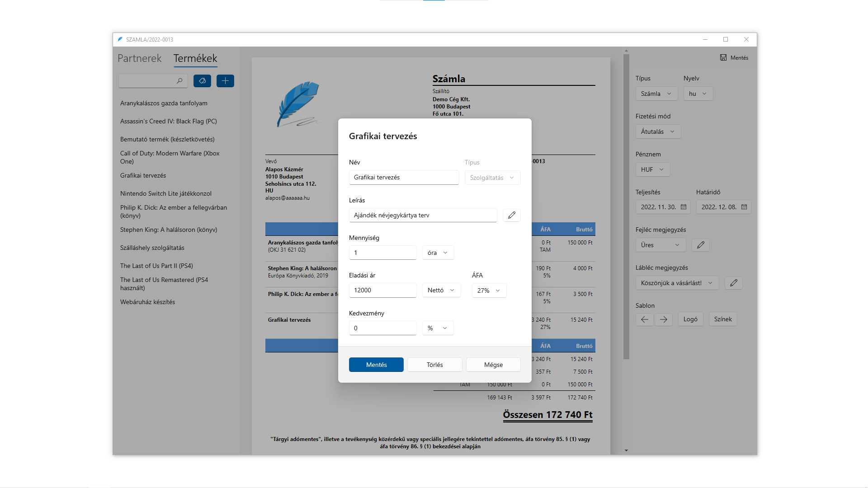Switch to the Partnerek tab

[x=139, y=58]
